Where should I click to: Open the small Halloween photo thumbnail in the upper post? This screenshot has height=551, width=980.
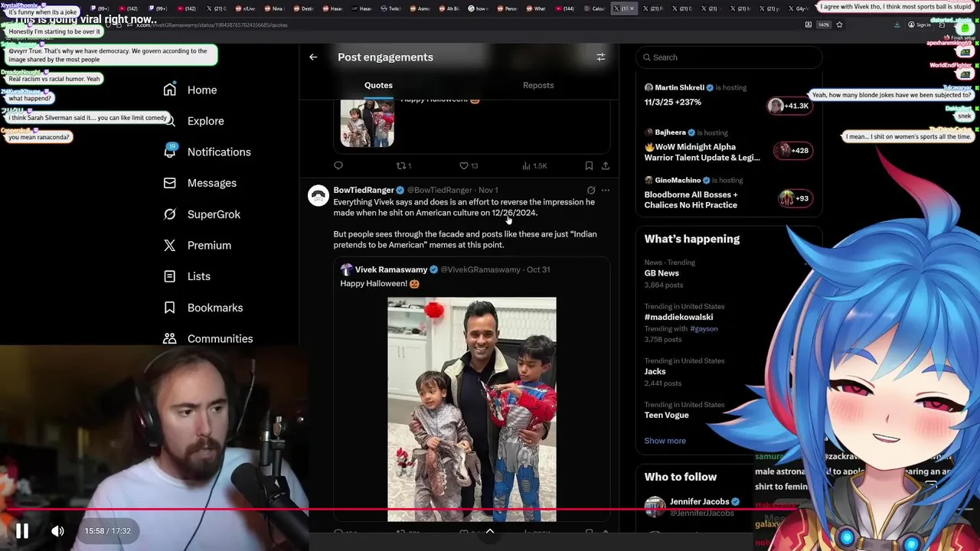367,122
